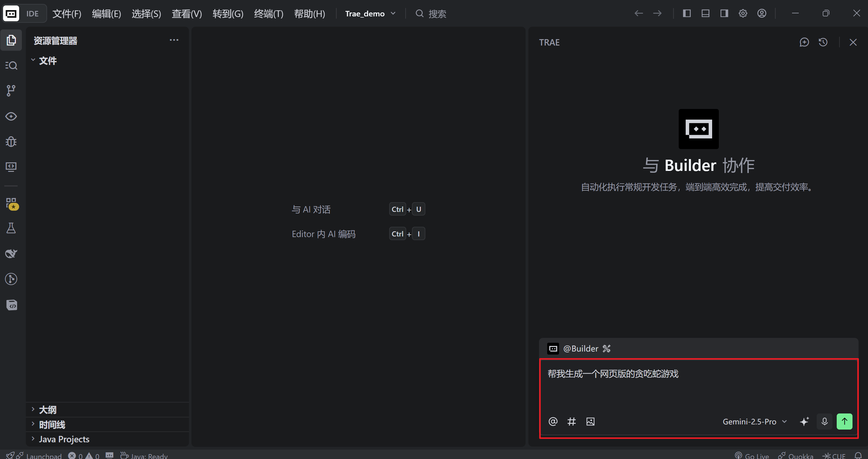
Task: Open the 终端(T) menu
Action: (269, 14)
